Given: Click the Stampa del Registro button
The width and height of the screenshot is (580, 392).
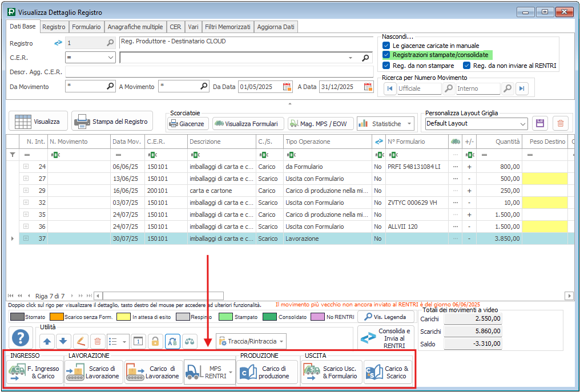Looking at the screenshot, I should (x=112, y=121).
